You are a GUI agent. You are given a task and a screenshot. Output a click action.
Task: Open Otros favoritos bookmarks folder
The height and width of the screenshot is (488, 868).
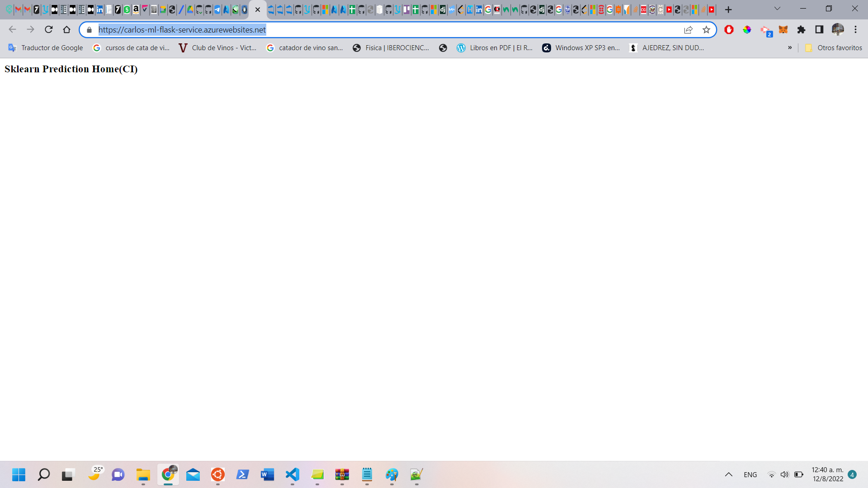[833, 48]
